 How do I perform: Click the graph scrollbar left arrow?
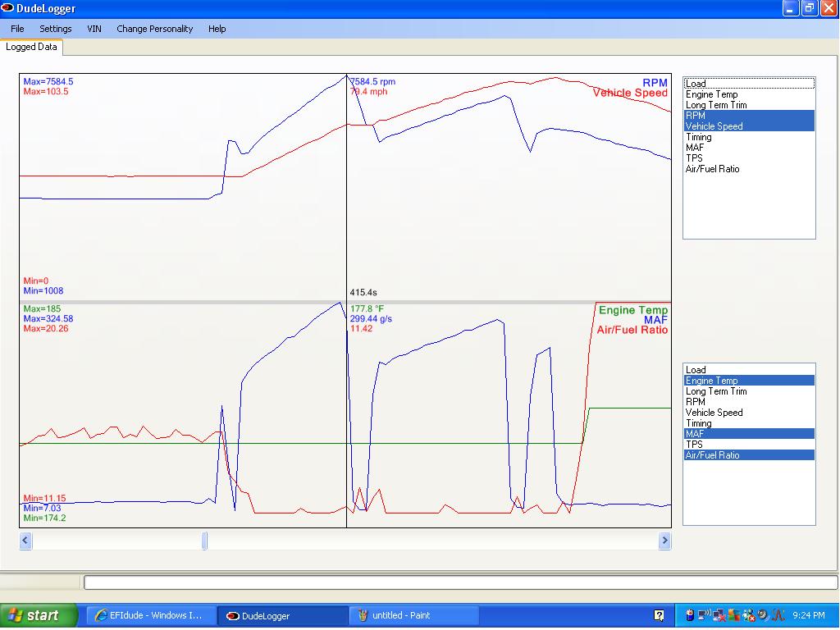[25, 541]
